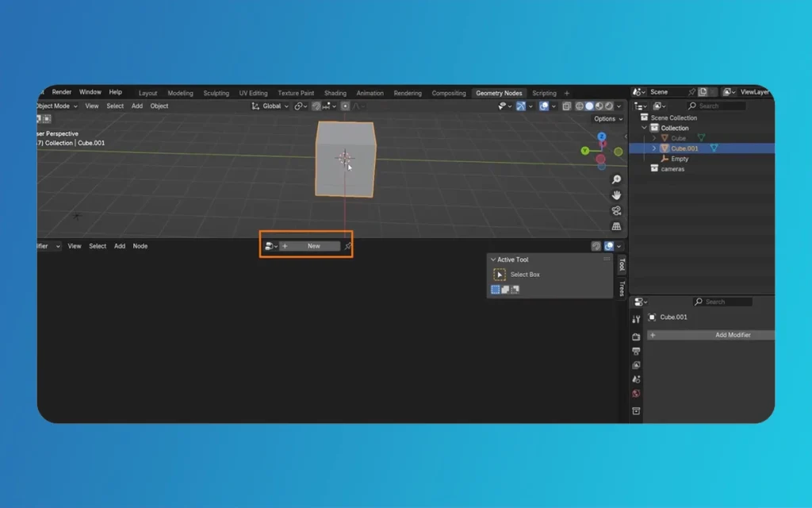Switch to the Rendering workspace tab
This screenshot has width=812, height=508.
(408, 94)
